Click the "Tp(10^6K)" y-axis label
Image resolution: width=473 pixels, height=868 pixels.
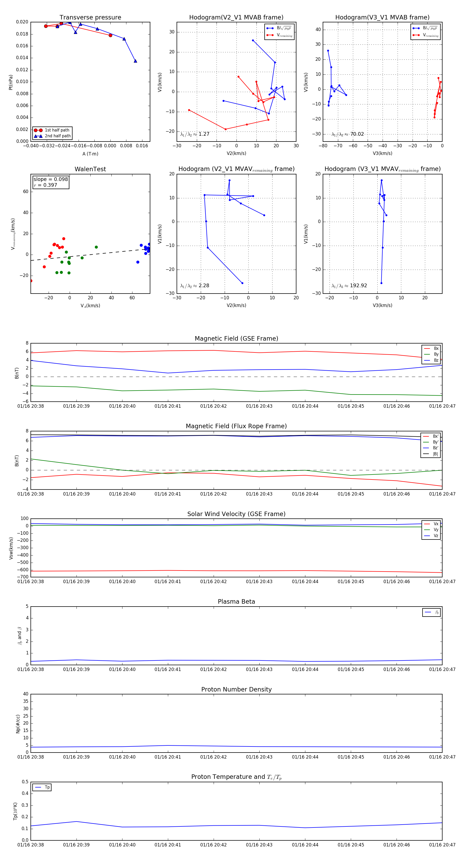(15, 811)
